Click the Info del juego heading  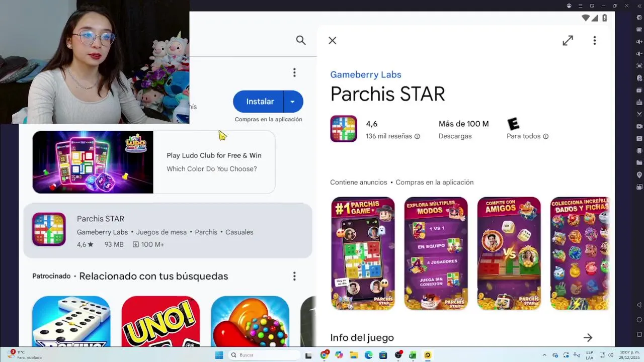point(362,338)
